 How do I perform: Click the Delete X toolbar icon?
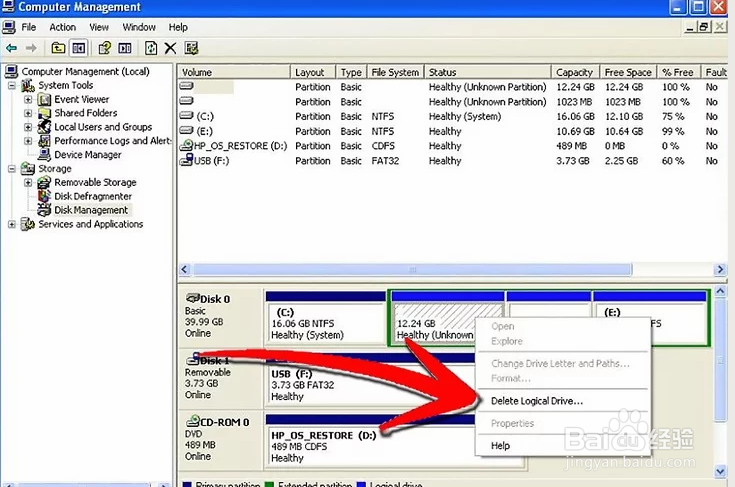click(x=171, y=48)
